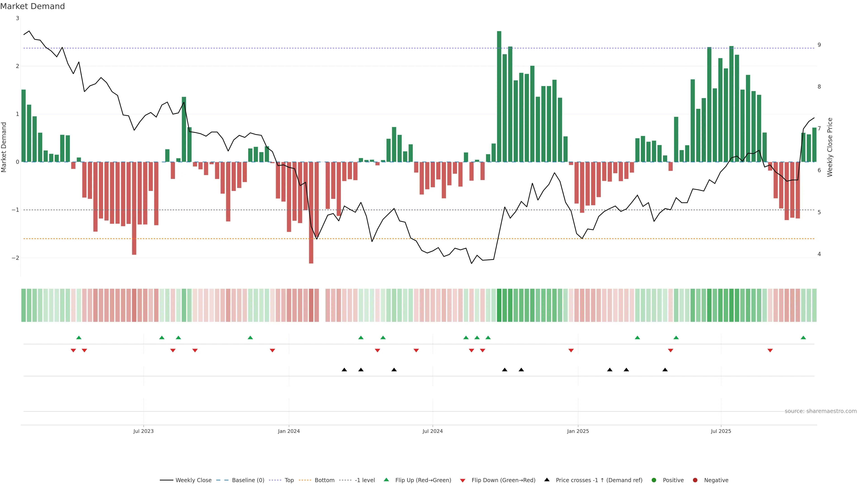Click the rightmost black price-cross triangle marker

click(x=665, y=370)
